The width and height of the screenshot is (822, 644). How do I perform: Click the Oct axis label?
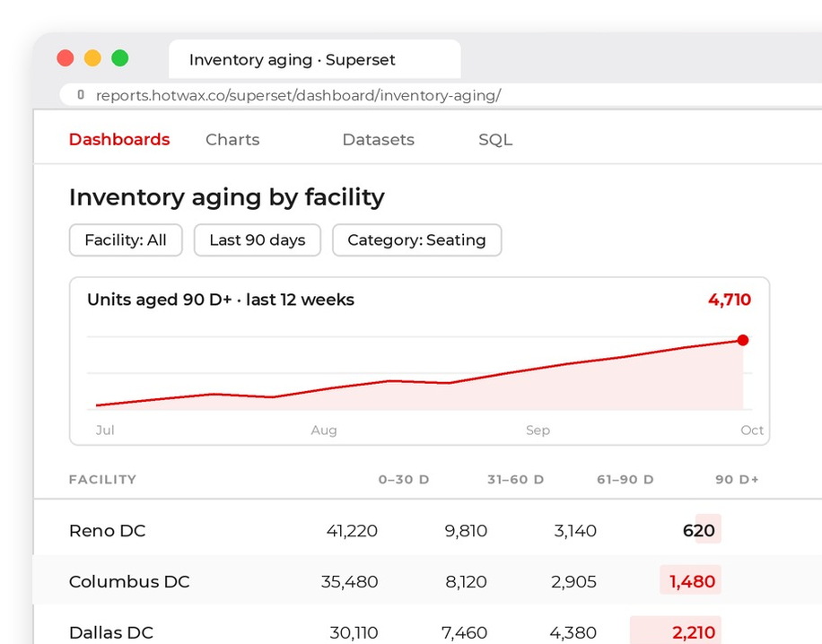point(752,431)
